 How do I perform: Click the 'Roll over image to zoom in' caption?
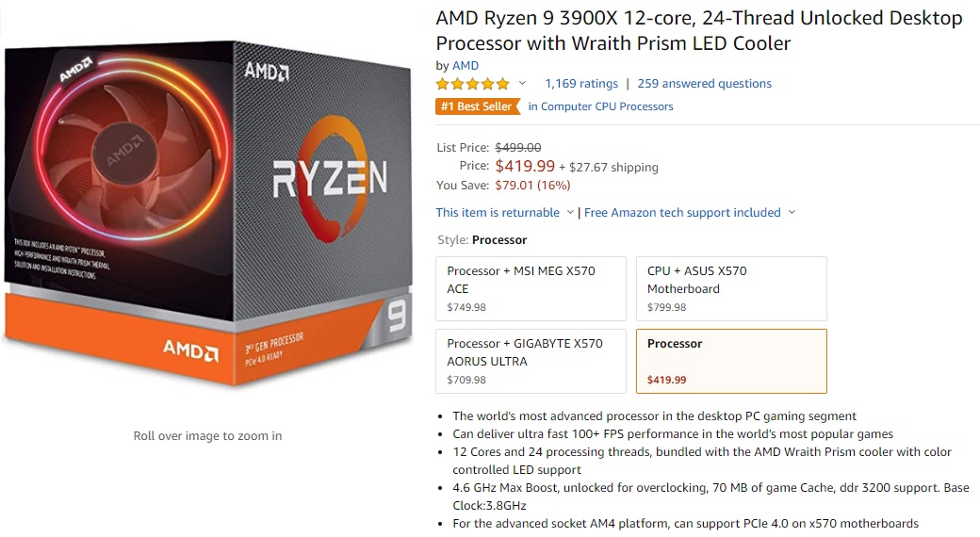pyautogui.click(x=207, y=436)
